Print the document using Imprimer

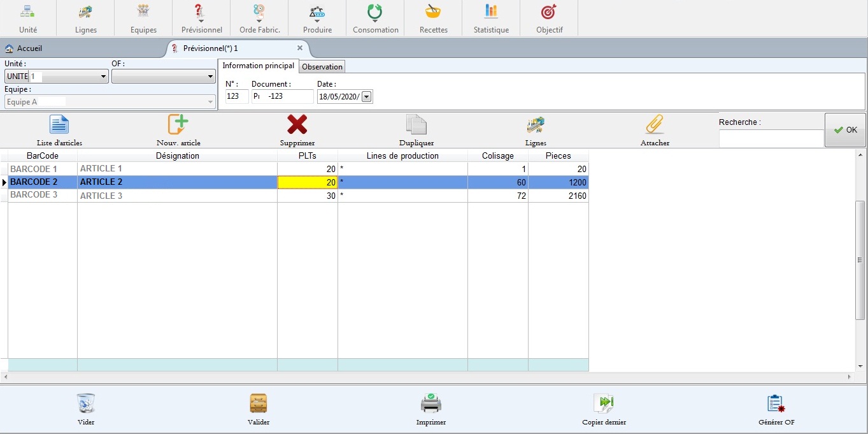[x=431, y=404]
